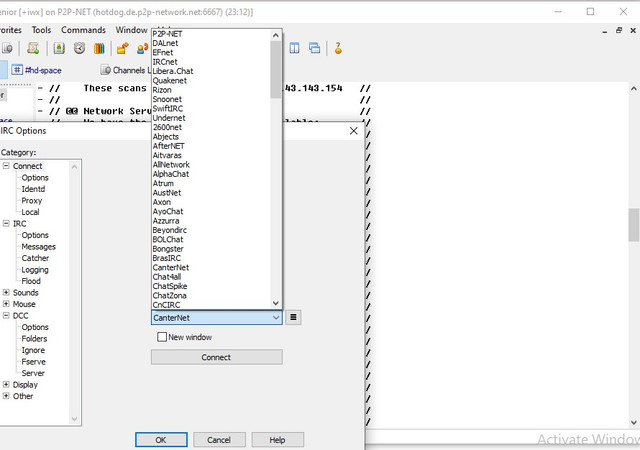Open the About mIRC figure icon
The image size is (640, 450).
[338, 48]
